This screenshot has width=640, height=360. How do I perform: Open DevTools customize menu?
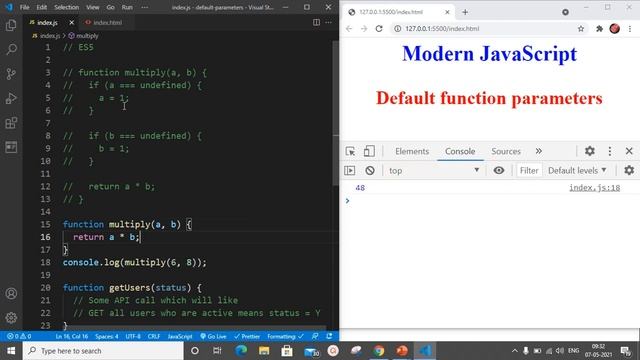pyautogui.click(x=610, y=151)
